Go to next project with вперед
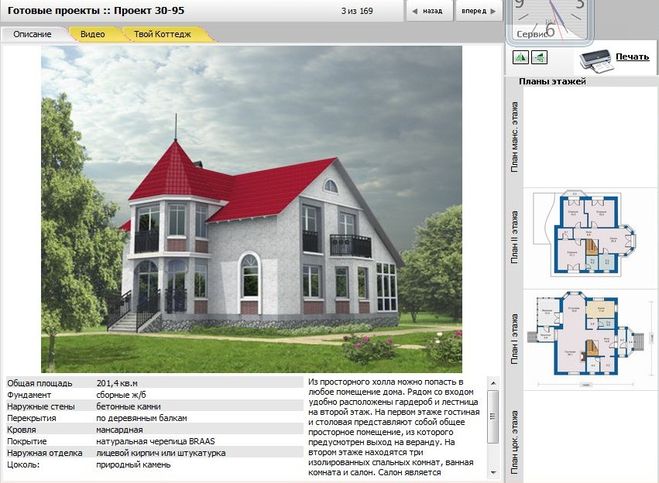This screenshot has height=483, width=659. (x=478, y=12)
